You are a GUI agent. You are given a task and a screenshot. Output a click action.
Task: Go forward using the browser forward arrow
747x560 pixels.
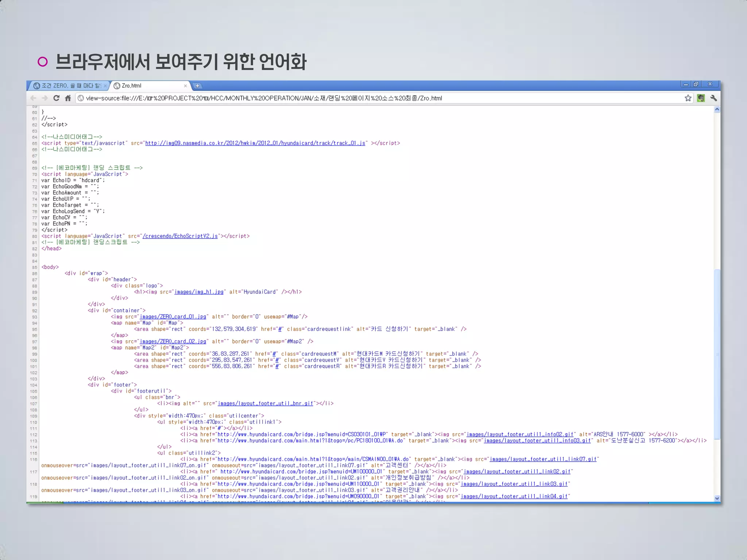pyautogui.click(x=45, y=98)
